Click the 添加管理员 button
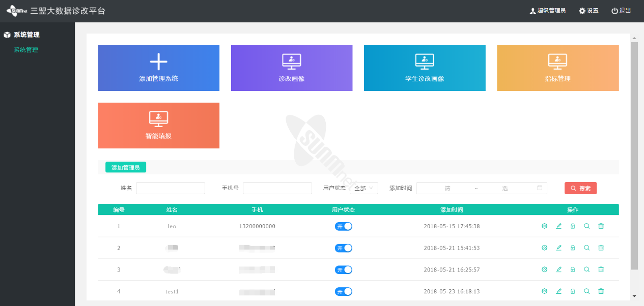This screenshot has height=306, width=644. [126, 167]
